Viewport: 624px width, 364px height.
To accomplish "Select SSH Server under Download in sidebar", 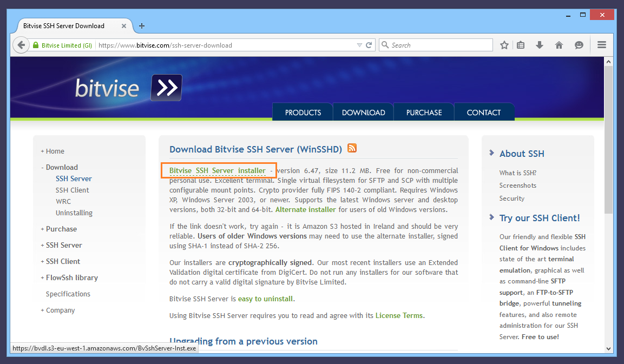I will [74, 178].
